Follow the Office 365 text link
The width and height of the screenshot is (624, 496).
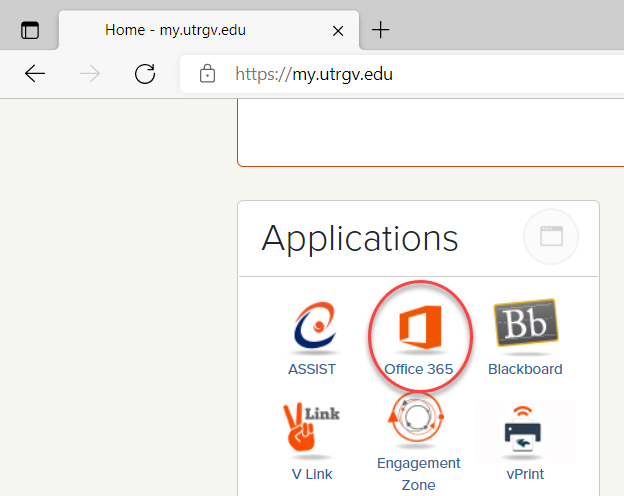(419, 369)
